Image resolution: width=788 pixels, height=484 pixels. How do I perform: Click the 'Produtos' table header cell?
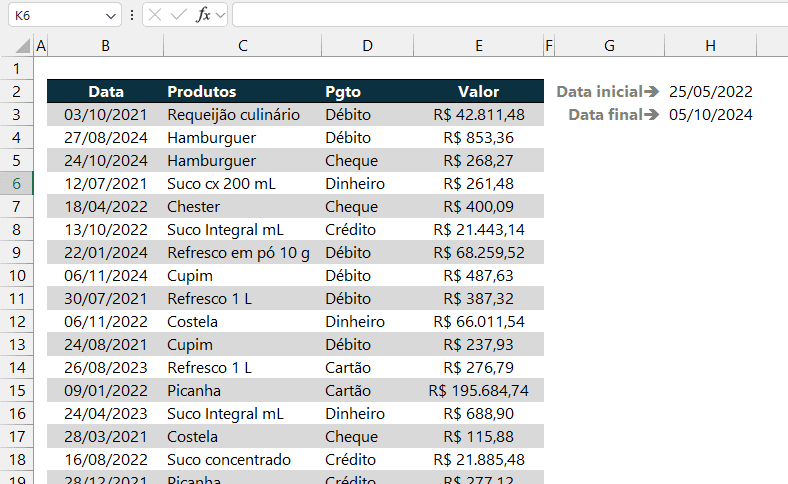[243, 91]
